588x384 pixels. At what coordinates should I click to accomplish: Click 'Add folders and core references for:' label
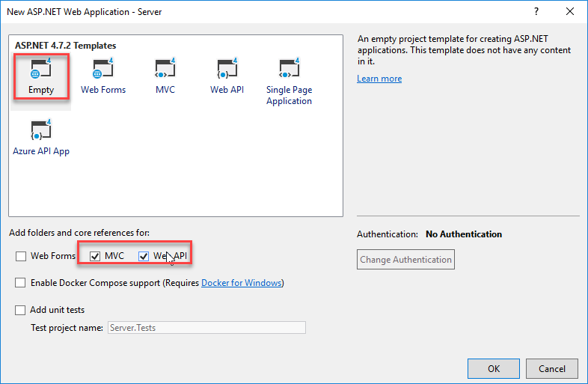(79, 233)
